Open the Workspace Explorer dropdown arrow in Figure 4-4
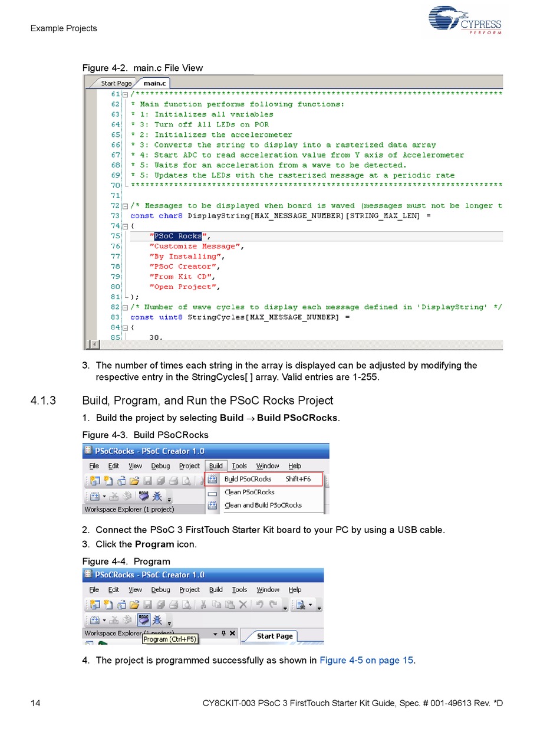This screenshot has height=732, width=560. 215,633
